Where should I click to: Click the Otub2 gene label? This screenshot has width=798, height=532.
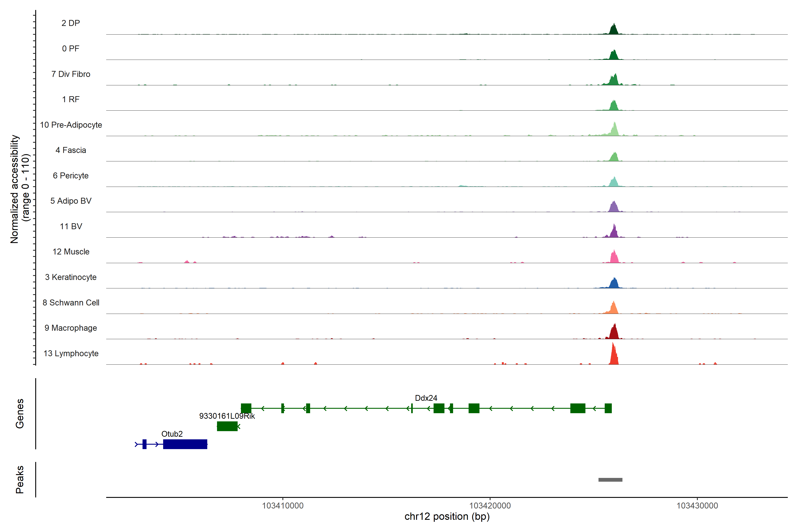tap(172, 434)
